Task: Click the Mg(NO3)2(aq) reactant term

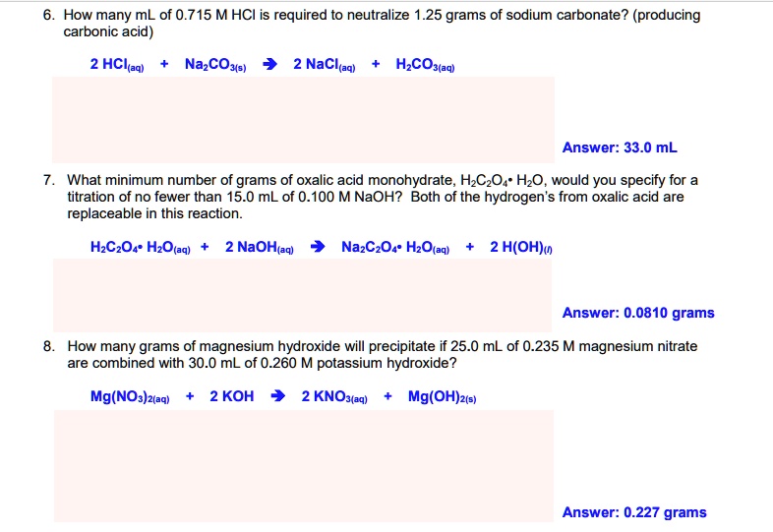Action: tap(131, 396)
